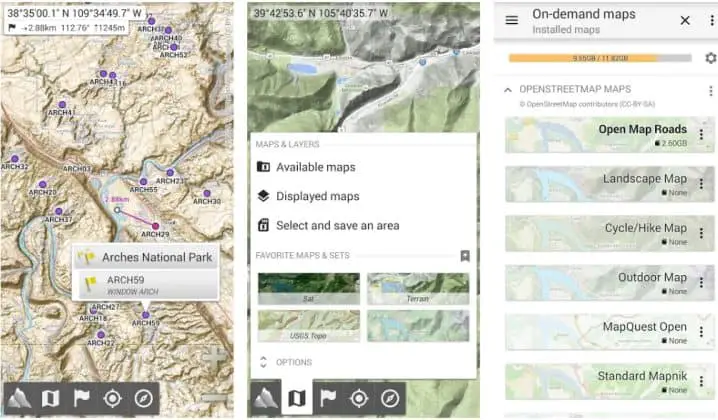Image resolution: width=718 pixels, height=420 pixels.
Task: Click the favorite maps bookmark icon
Action: click(465, 256)
